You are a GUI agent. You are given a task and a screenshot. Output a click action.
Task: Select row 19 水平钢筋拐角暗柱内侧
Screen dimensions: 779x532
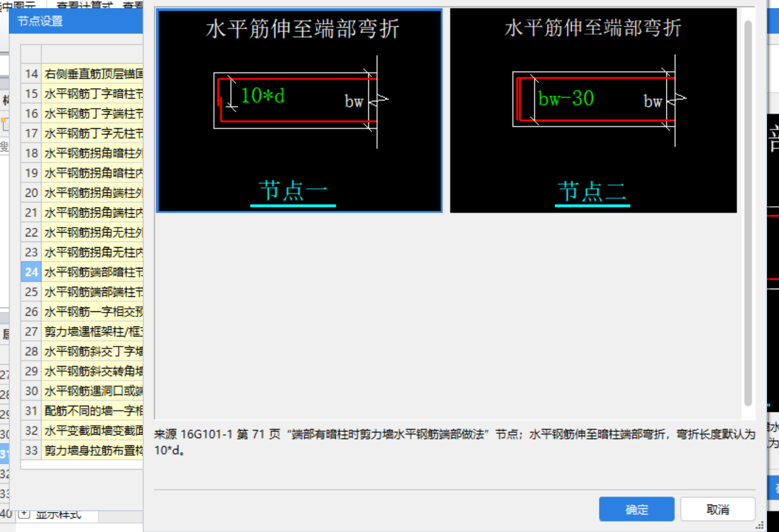point(93,173)
